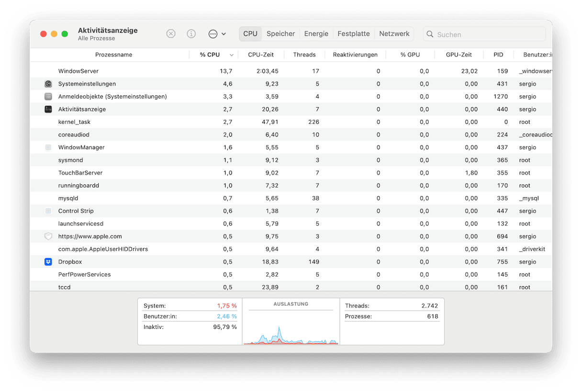
Task: Click the Dropbox process icon
Action: click(x=48, y=262)
